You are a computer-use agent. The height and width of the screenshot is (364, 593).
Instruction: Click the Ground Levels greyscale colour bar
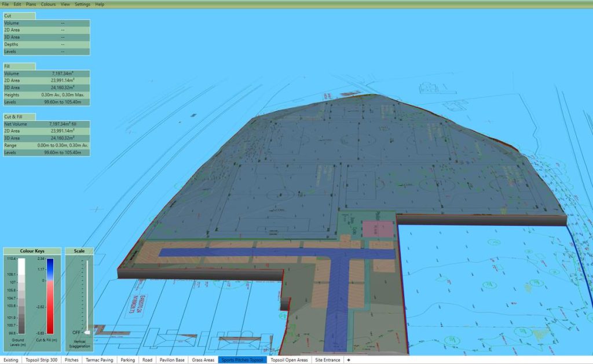[x=21, y=296]
